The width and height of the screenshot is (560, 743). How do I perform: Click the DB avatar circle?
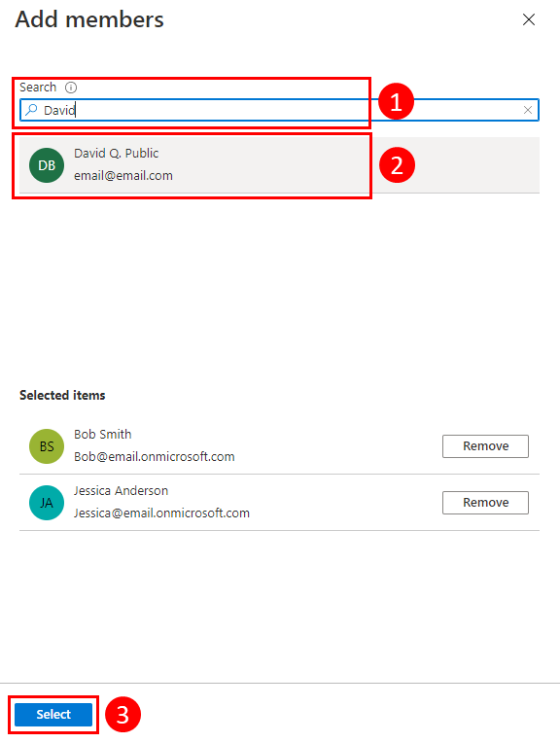pyautogui.click(x=47, y=165)
